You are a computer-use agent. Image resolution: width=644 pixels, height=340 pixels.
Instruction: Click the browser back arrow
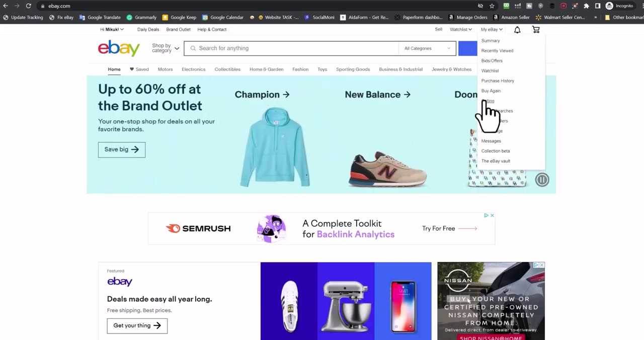click(x=6, y=6)
